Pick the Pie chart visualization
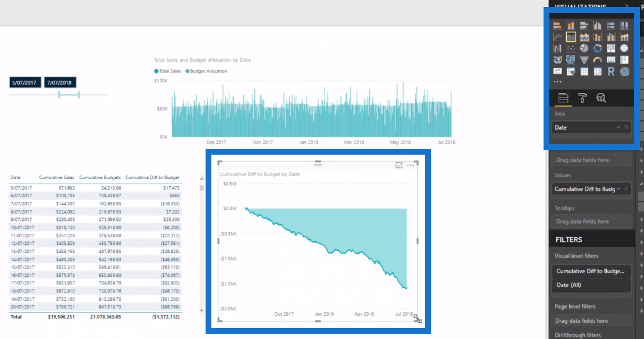Screen dimensions: 644x339 click(x=584, y=48)
